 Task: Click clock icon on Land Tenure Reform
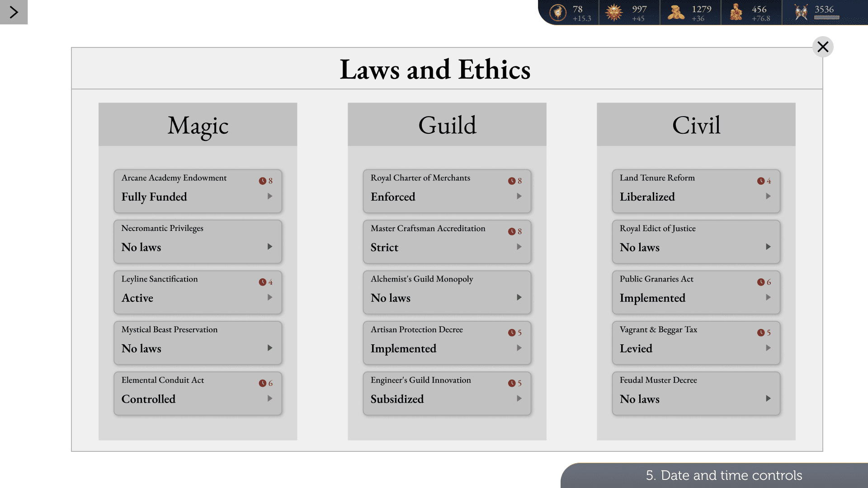point(760,181)
